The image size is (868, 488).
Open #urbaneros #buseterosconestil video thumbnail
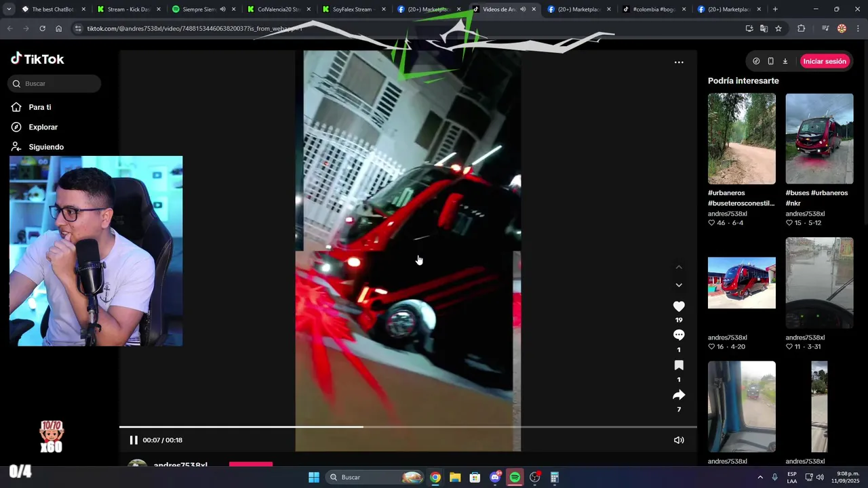click(x=742, y=138)
